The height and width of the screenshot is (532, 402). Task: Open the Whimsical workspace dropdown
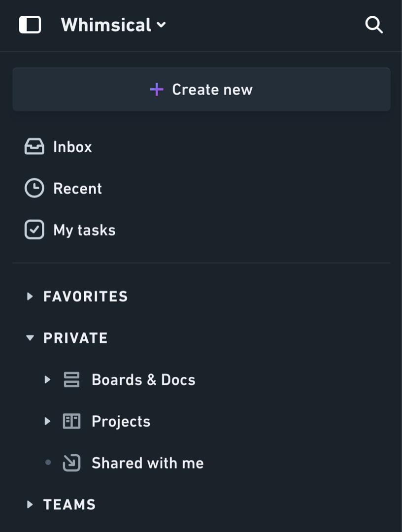[x=113, y=25]
